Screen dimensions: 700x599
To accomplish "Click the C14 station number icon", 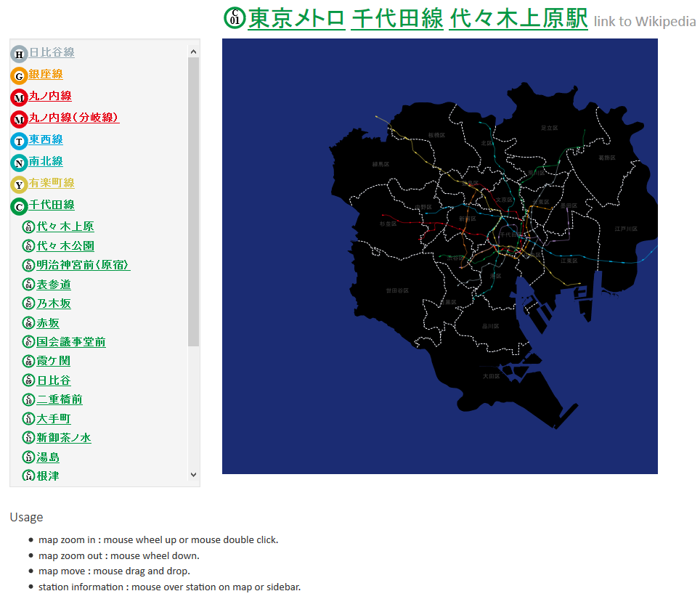I will 28,476.
